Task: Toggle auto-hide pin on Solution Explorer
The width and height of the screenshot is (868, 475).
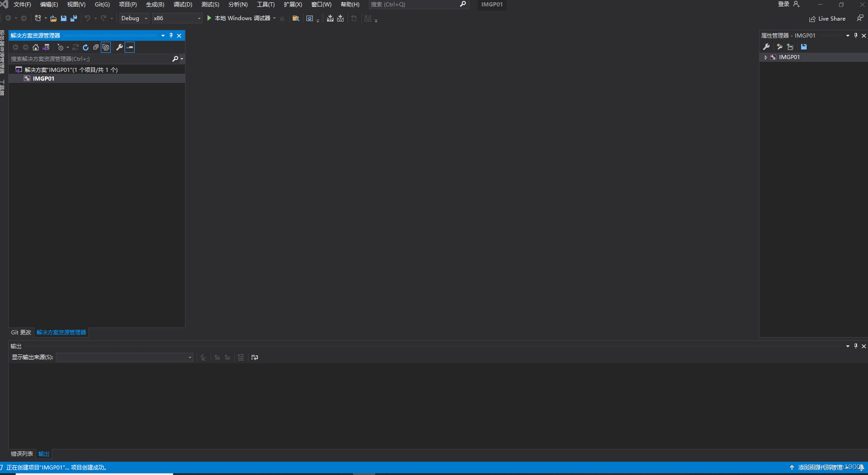Action: coord(171,35)
